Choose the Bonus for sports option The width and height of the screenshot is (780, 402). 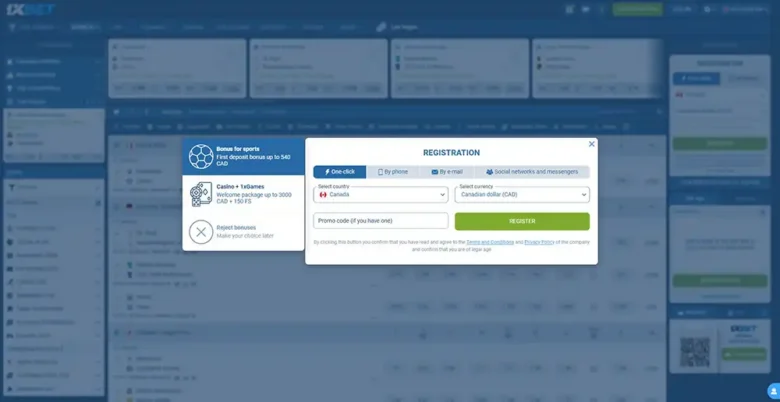(x=243, y=156)
